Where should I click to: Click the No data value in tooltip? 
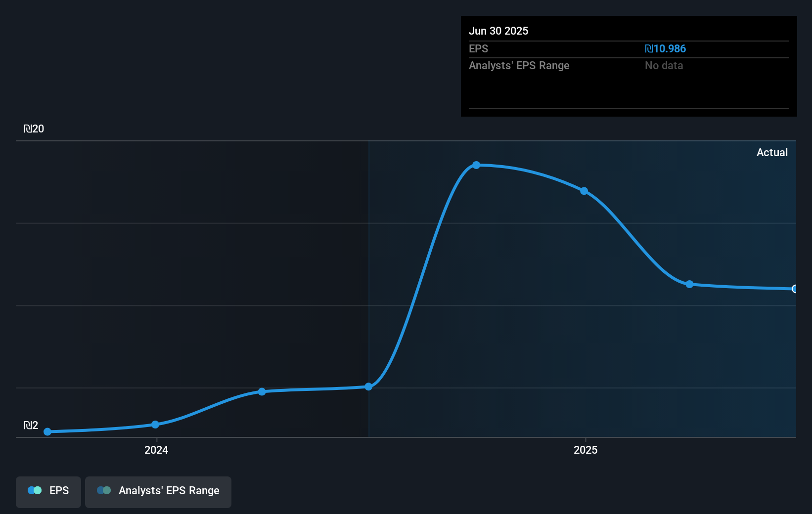point(664,65)
